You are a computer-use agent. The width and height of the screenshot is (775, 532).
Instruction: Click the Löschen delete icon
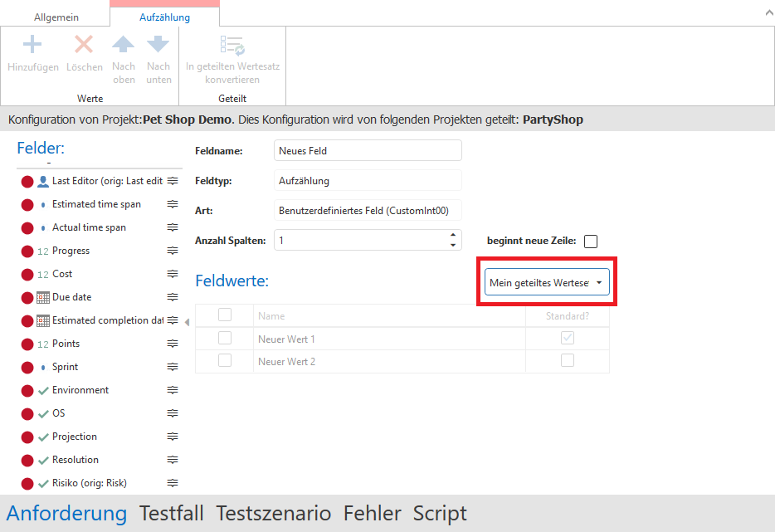tap(84, 45)
